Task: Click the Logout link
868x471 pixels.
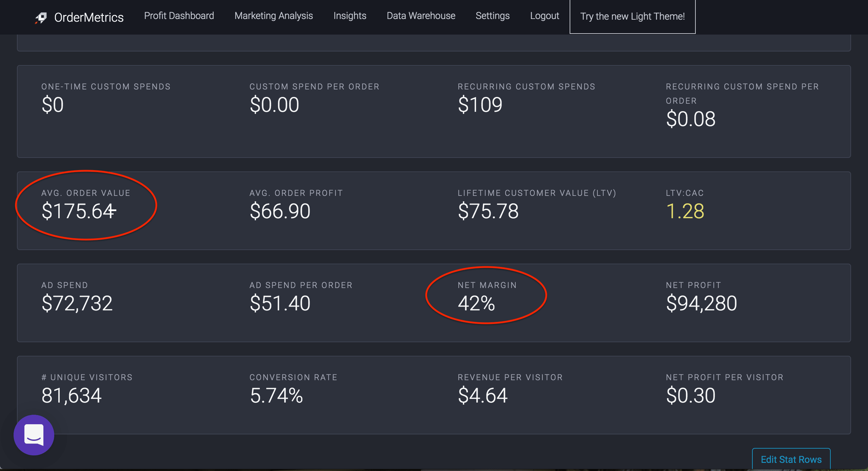Action: click(x=545, y=16)
